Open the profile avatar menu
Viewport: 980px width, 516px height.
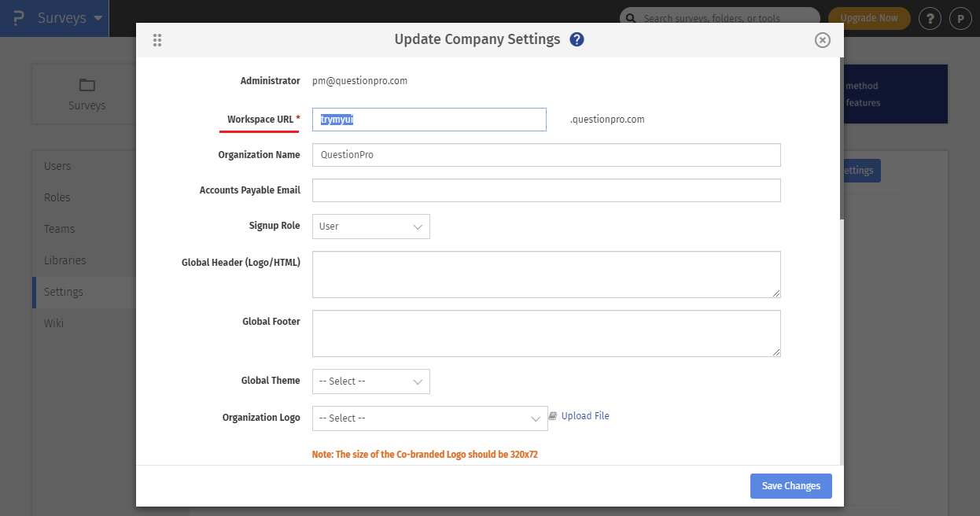pos(960,18)
